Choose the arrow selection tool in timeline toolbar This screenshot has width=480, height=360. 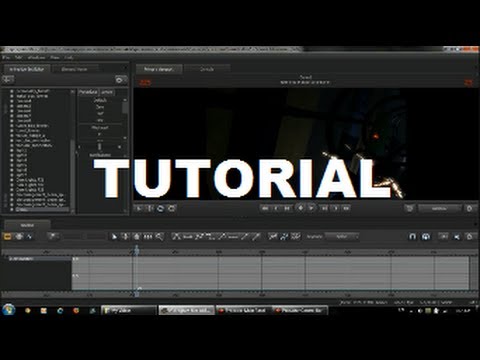click(x=114, y=237)
